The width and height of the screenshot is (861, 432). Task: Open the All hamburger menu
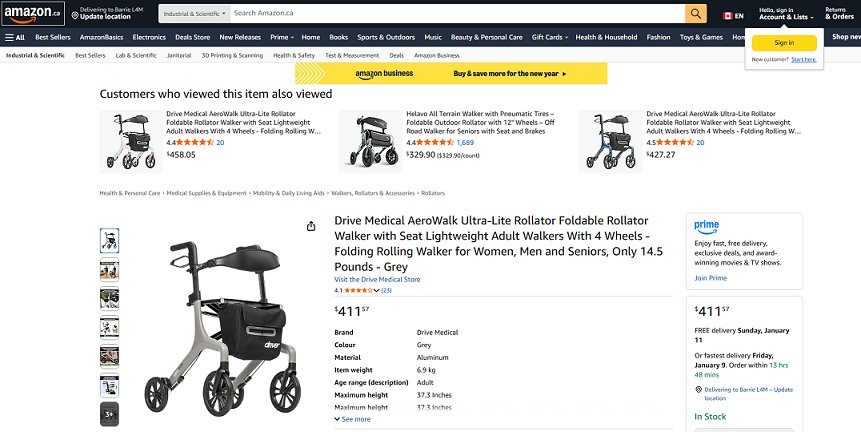coord(15,37)
